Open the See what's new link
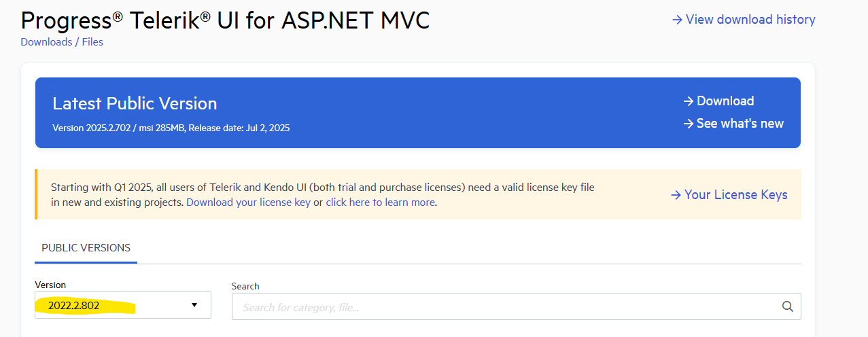The image size is (868, 337). 740,124
